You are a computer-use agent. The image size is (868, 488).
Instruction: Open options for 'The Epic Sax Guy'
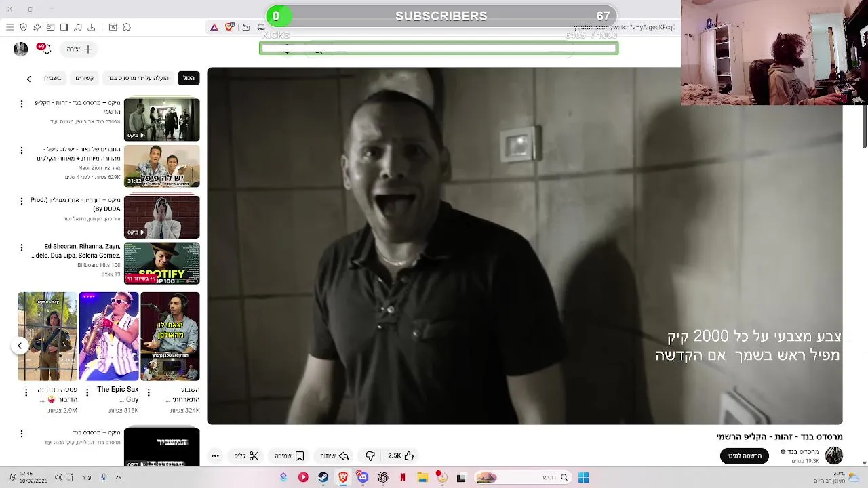[87, 392]
